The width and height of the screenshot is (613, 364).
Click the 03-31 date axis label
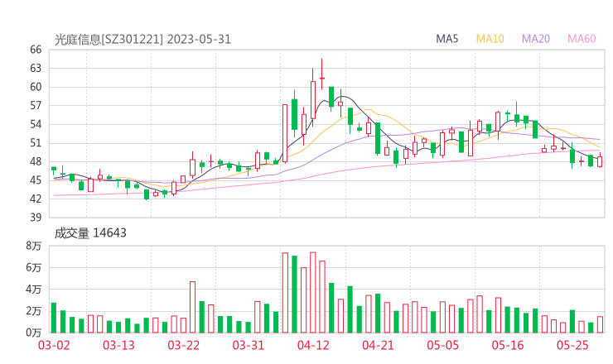249,345
